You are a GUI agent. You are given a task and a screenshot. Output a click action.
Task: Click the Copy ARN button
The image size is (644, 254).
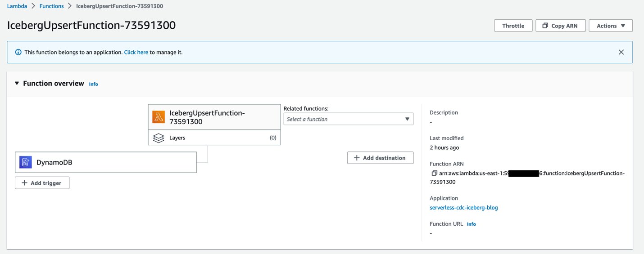pos(560,26)
